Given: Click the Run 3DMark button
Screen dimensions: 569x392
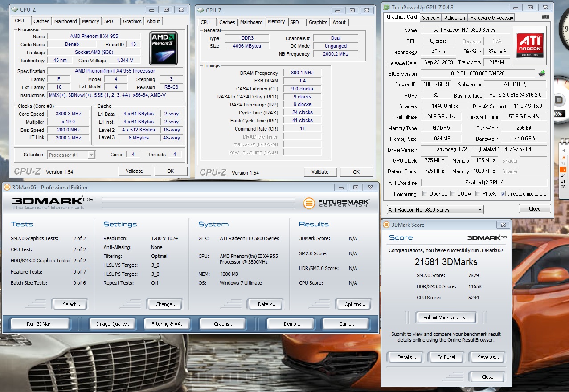Looking at the screenshot, I should (40, 324).
